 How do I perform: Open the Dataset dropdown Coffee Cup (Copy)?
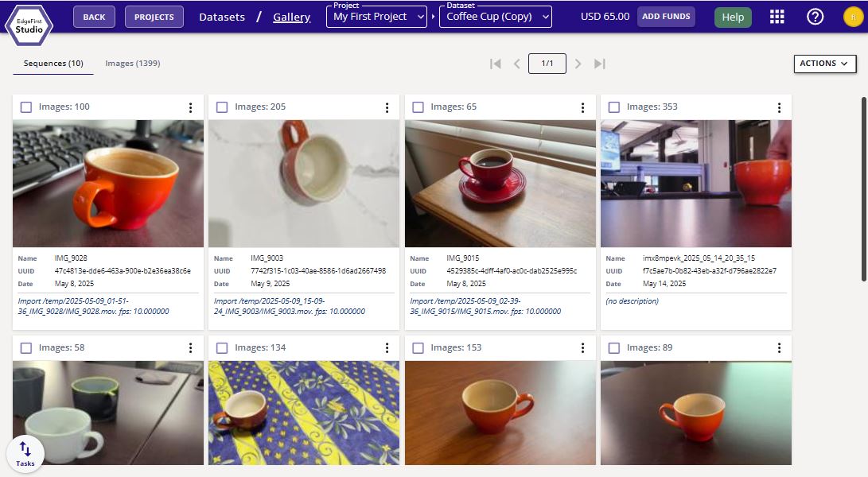pos(495,17)
